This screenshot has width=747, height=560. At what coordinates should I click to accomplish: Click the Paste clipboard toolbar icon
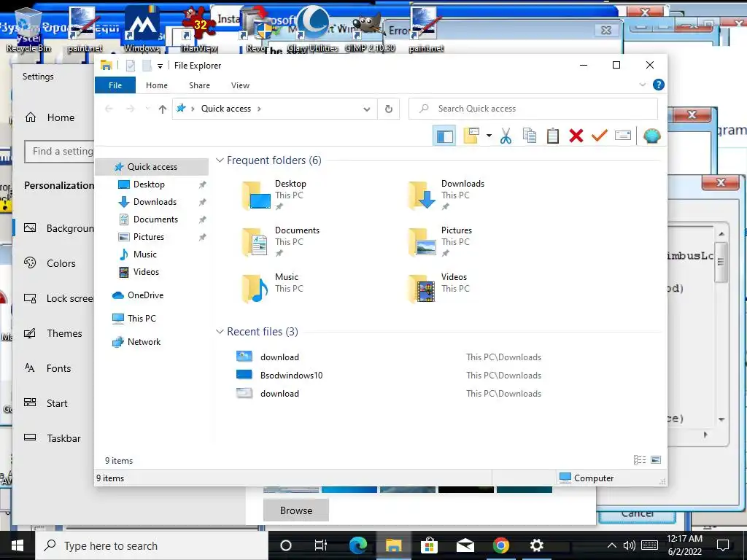[553, 136]
